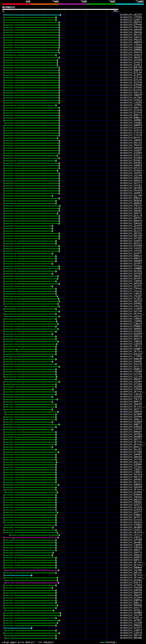Select label UniRef100_Q2QQ48
The height and width of the screenshot is (644, 146).
[131, 47]
